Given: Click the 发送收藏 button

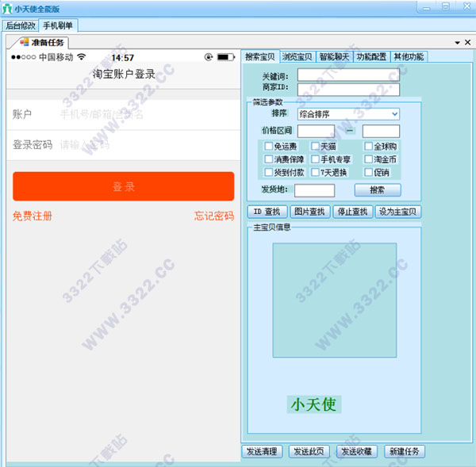Looking at the screenshot, I should [357, 451].
